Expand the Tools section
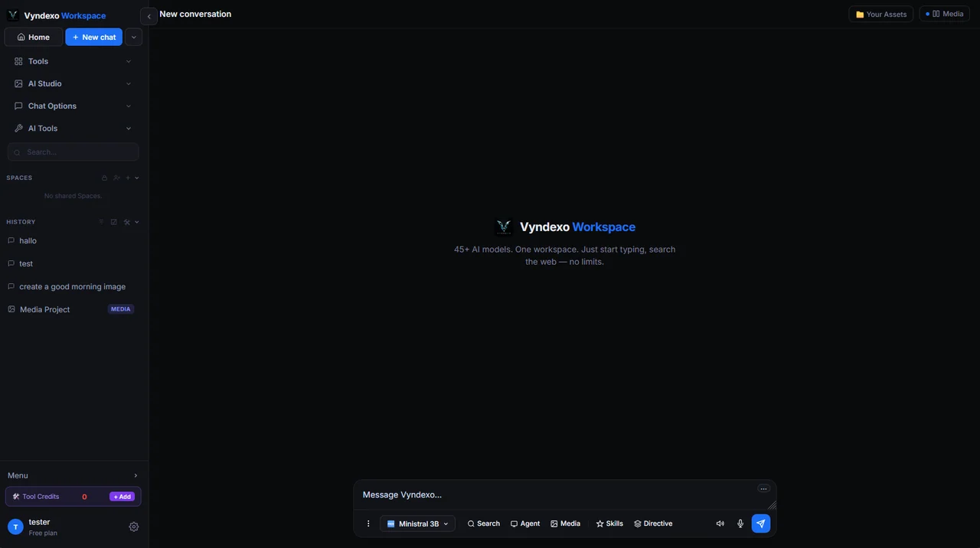 [x=73, y=61]
